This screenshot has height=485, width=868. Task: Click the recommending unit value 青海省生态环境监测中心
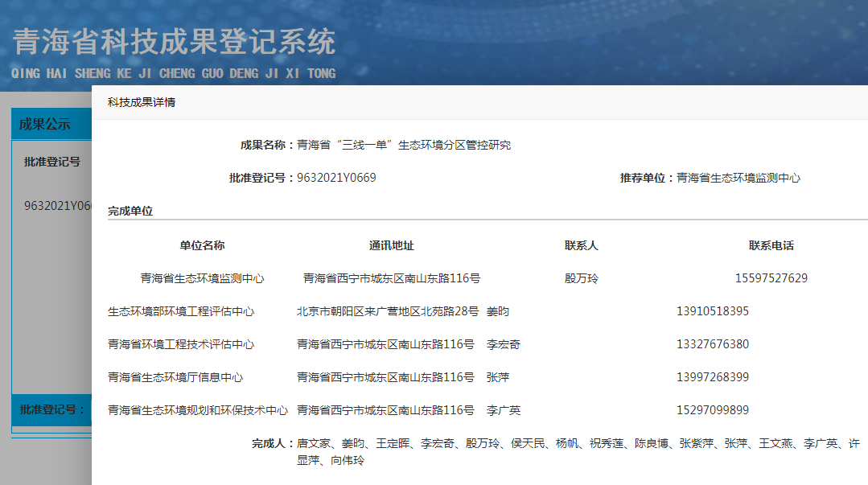tap(738, 178)
